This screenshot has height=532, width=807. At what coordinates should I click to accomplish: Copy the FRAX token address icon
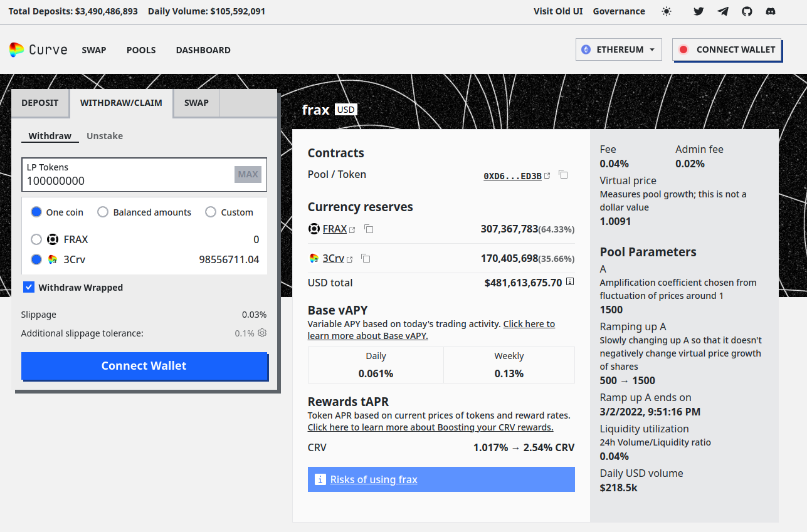369,229
